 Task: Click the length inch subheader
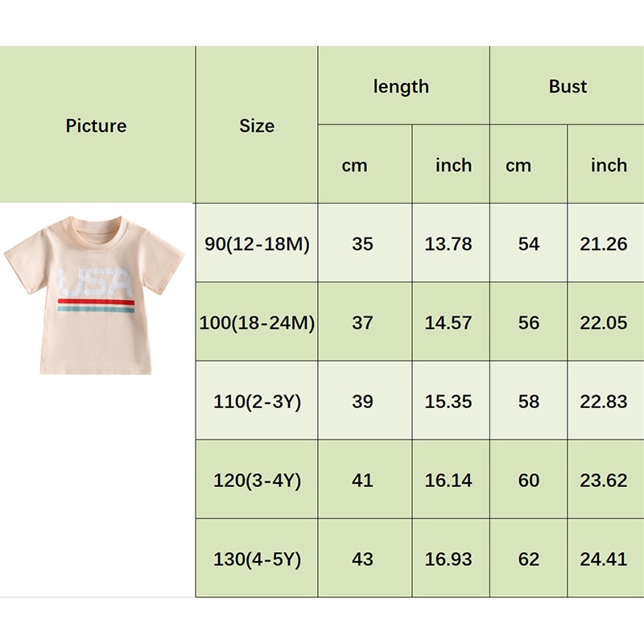[453, 165]
